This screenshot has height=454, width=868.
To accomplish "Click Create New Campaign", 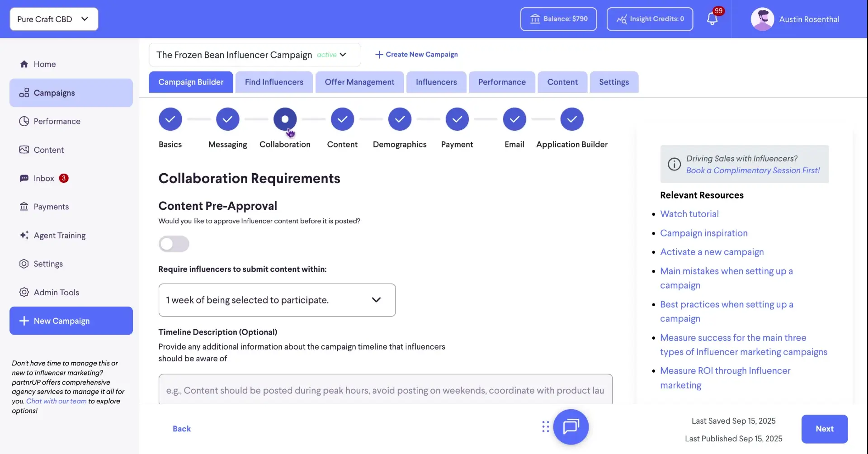I will pos(416,54).
